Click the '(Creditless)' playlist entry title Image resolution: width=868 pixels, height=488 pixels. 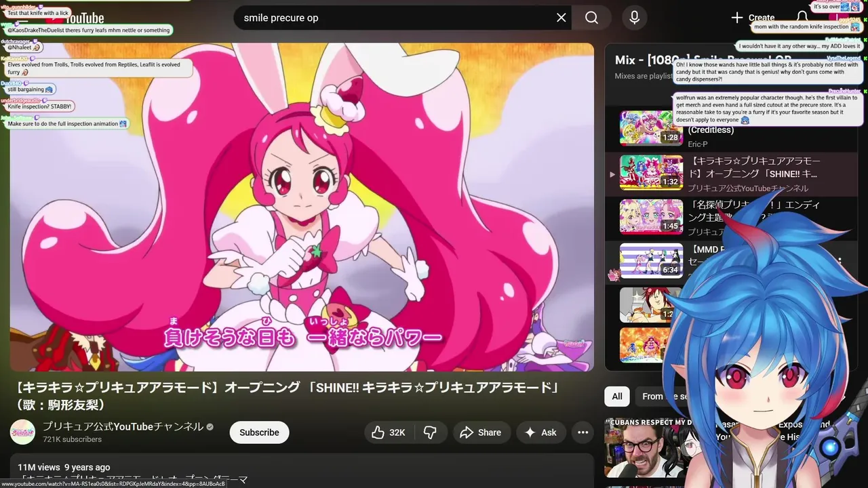tap(711, 130)
